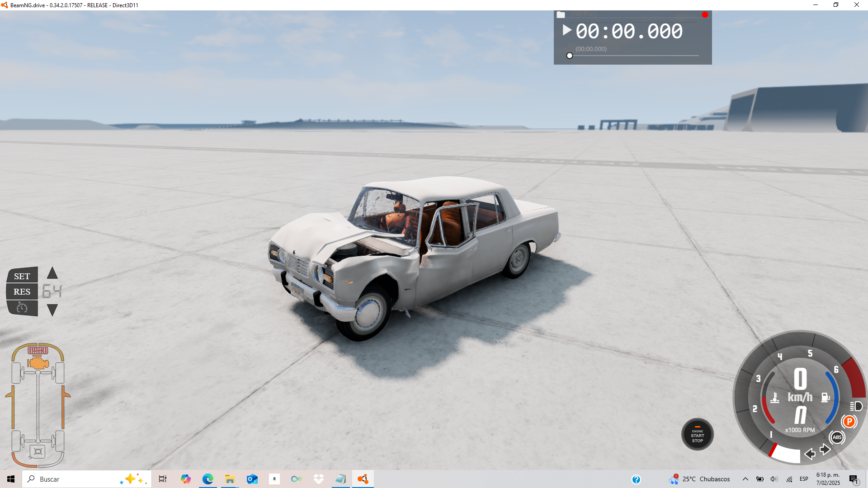
Task: Click the replay timeline slider handle
Action: pos(570,56)
